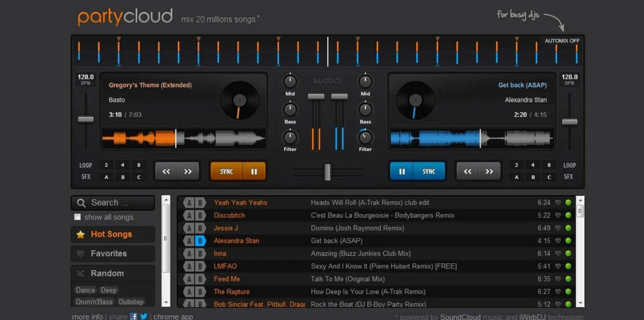This screenshot has width=644, height=320.
Task: Pause the left deck playback
Action: pos(254,171)
